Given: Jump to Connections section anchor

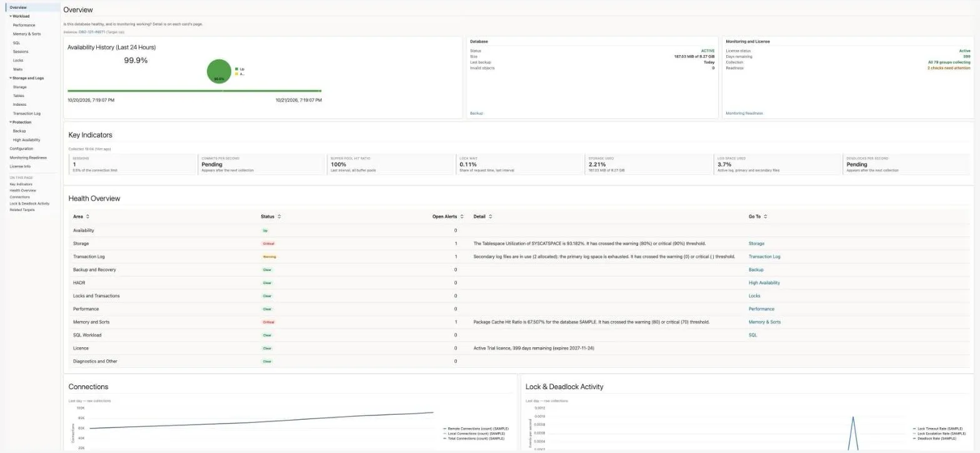Looking at the screenshot, I should pyautogui.click(x=20, y=197).
